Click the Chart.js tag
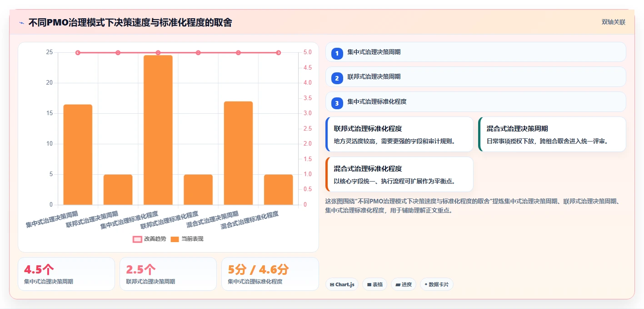This screenshot has height=309, width=644. point(342,284)
